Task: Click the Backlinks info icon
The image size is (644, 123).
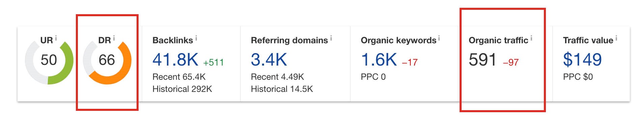Action: tap(196, 38)
